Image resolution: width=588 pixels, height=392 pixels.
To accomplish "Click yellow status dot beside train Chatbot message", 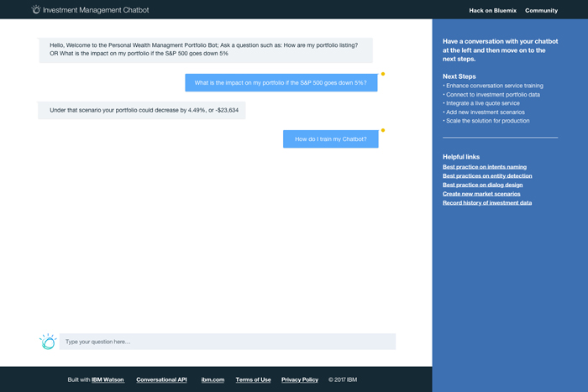I will click(383, 130).
